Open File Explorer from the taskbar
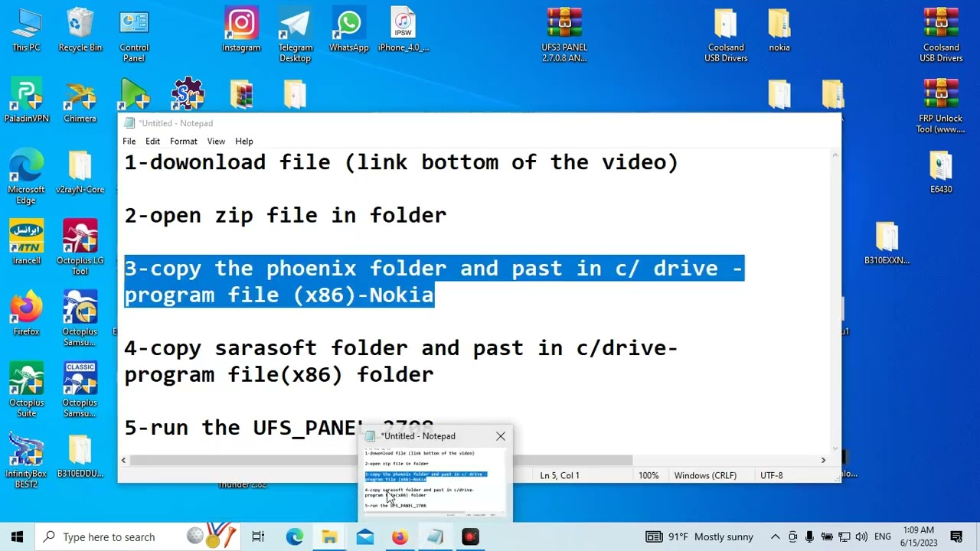980x551 pixels. point(329,537)
